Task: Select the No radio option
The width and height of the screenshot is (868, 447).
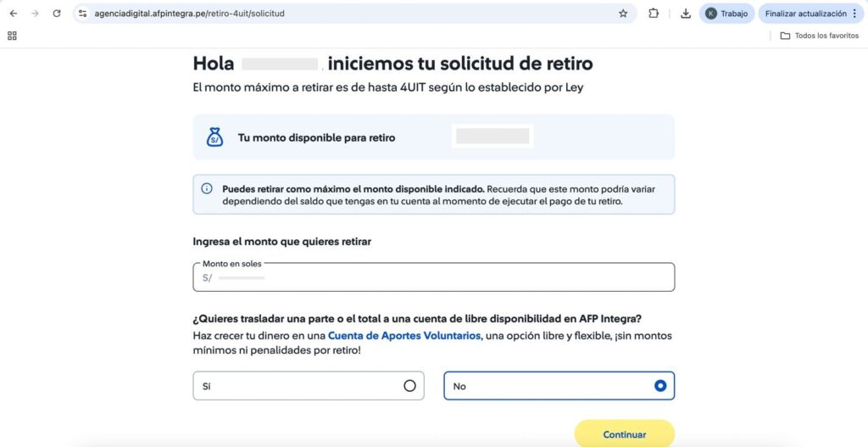Action: tap(559, 386)
